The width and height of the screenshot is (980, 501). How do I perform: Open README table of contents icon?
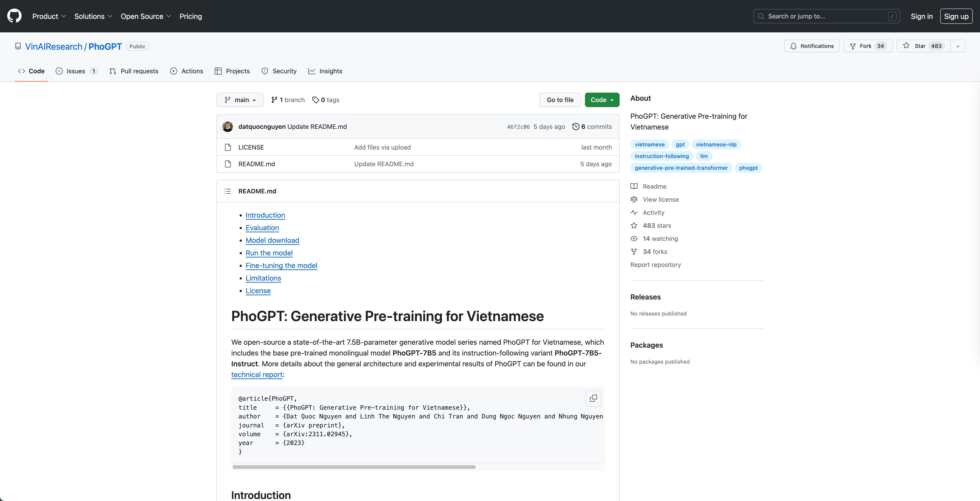227,191
